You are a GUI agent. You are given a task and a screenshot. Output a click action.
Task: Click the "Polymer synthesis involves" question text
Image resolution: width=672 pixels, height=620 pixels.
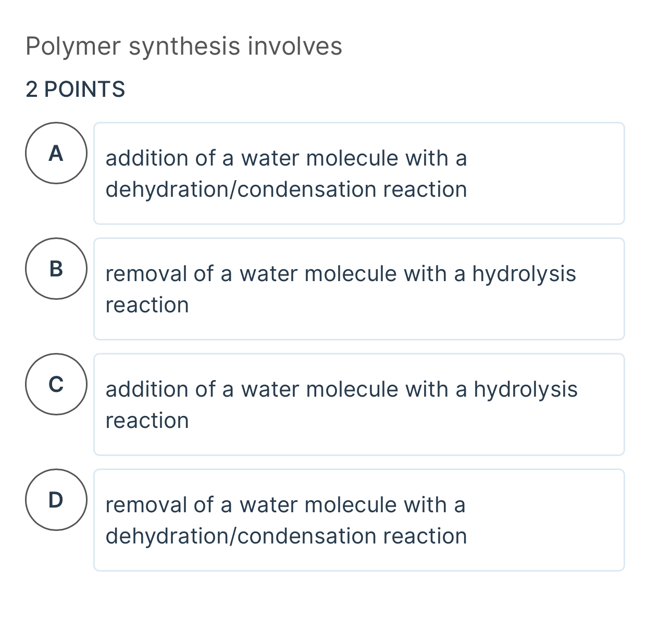click(x=183, y=46)
